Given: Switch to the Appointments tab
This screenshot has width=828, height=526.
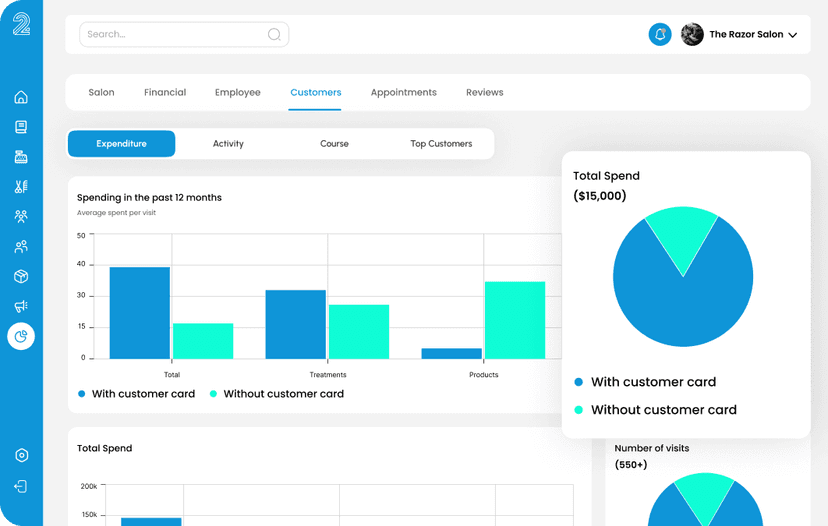Looking at the screenshot, I should pos(403,92).
